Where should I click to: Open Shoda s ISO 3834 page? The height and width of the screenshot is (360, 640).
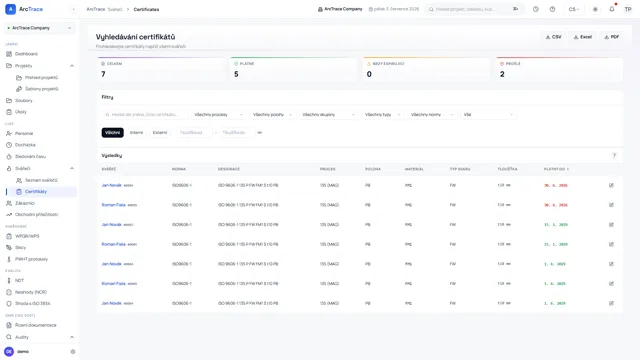pyautogui.click(x=33, y=303)
